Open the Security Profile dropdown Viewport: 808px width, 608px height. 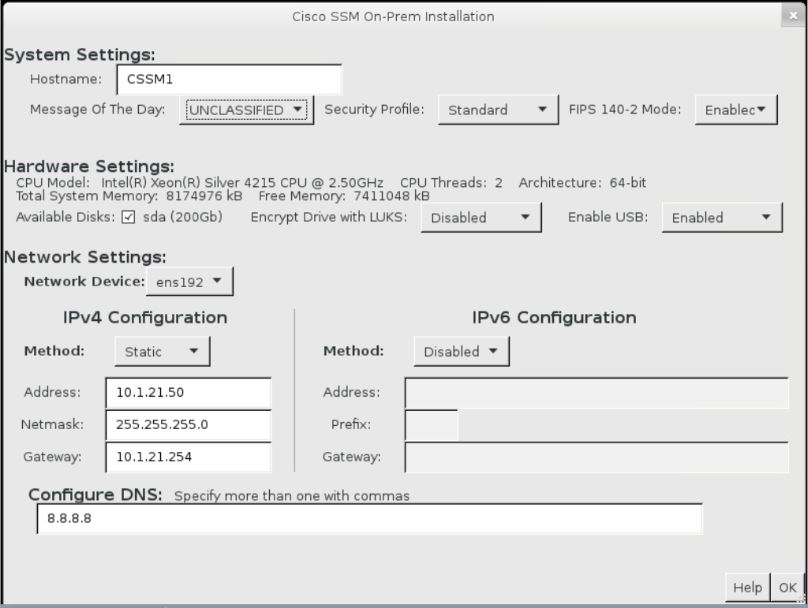tap(498, 110)
